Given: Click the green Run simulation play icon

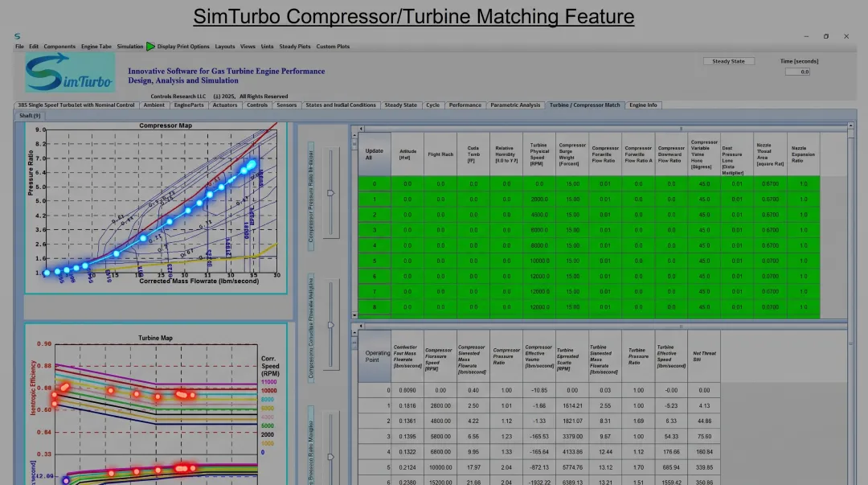Looking at the screenshot, I should (x=150, y=47).
